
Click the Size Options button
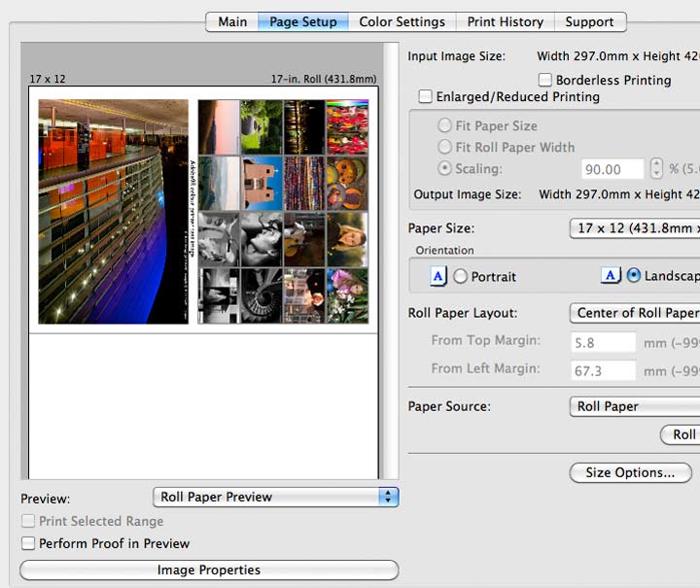[x=630, y=472]
